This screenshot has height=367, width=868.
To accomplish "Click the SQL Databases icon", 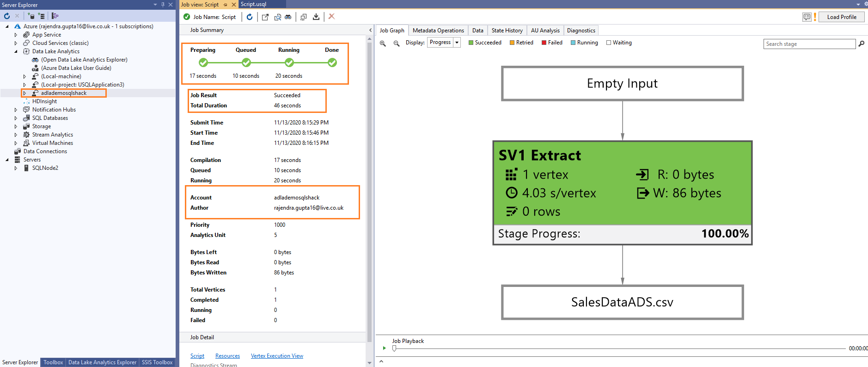I will click(27, 118).
